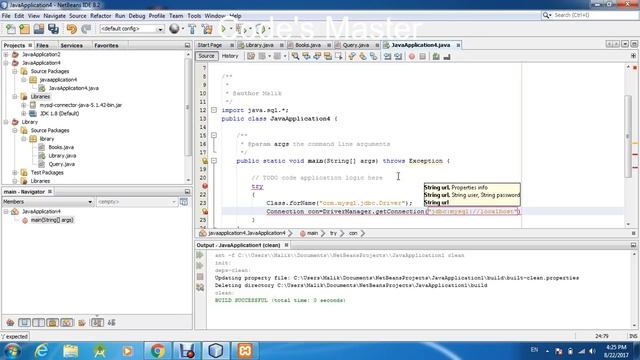640x360 pixels.
Task: Click the green Run Project arrow
Action: (223, 29)
